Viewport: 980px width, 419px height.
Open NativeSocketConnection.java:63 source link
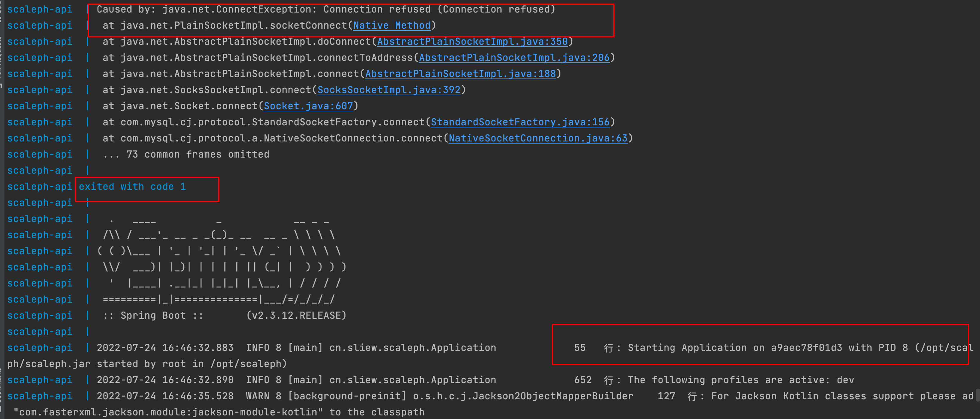tap(538, 138)
